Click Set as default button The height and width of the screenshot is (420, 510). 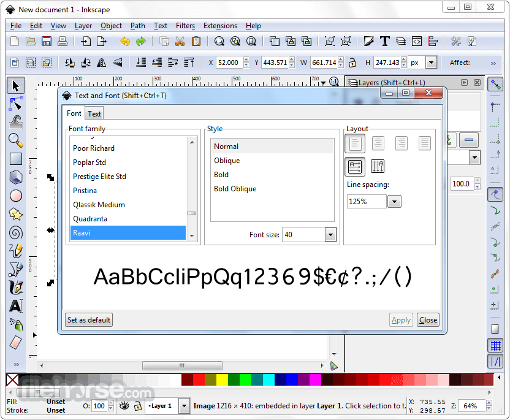coord(89,320)
